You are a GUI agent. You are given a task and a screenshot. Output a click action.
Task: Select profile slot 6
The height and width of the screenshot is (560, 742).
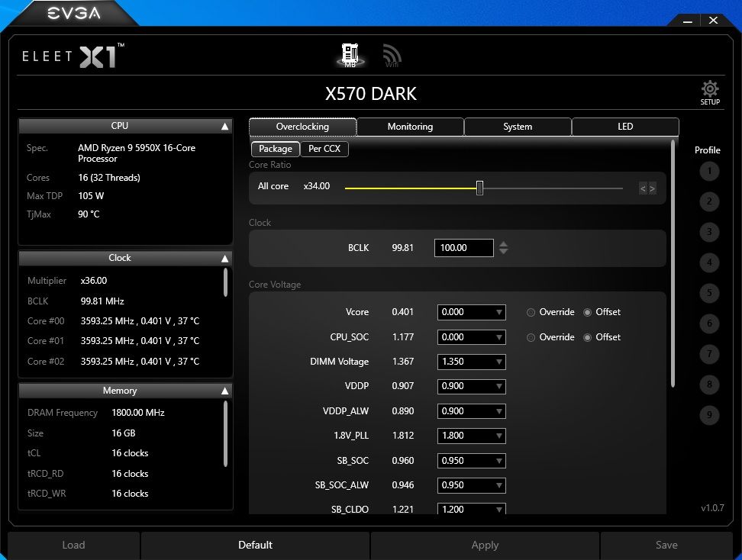(x=709, y=323)
